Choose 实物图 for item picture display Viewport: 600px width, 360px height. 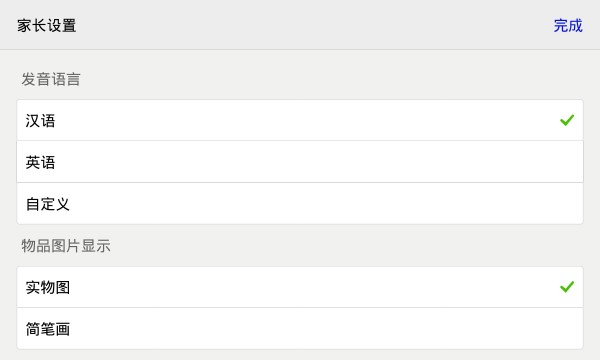coord(300,287)
